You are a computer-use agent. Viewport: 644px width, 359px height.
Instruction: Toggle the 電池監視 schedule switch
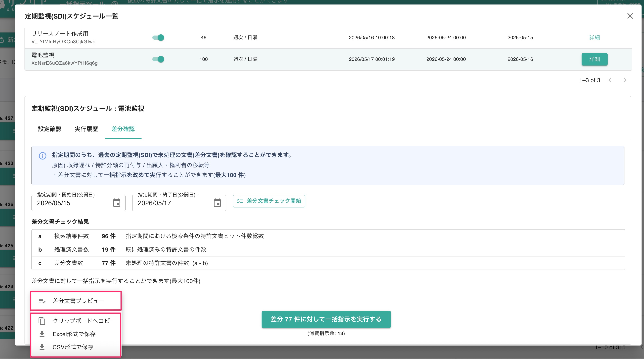pos(158,59)
